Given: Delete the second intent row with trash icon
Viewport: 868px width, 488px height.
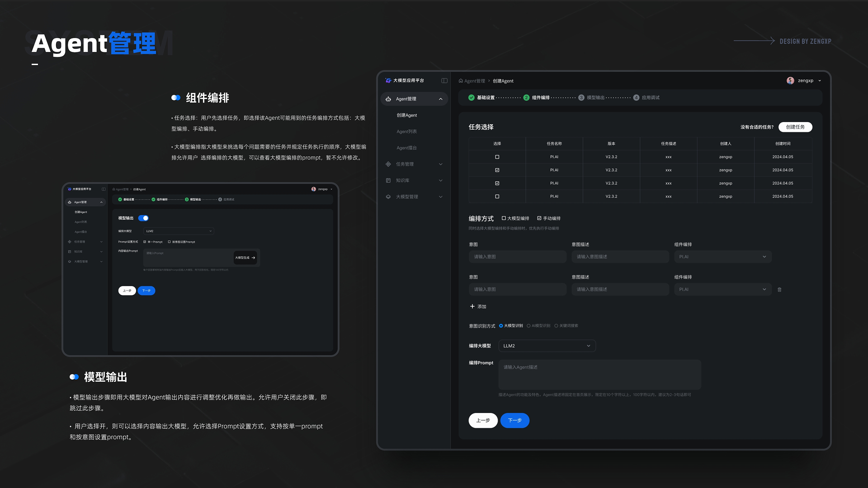Looking at the screenshot, I should point(779,290).
